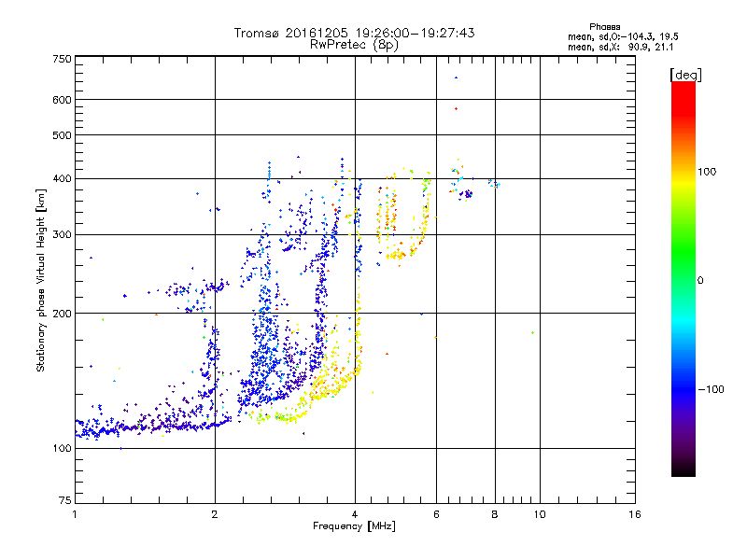This screenshot has width=747, height=560.
Task: Click the '[deg]' colorbar unit label
Action: [685, 75]
